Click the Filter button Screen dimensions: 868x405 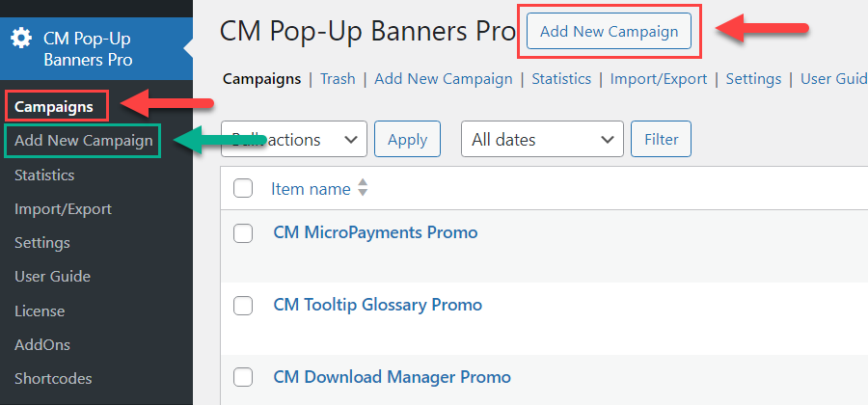tap(661, 140)
